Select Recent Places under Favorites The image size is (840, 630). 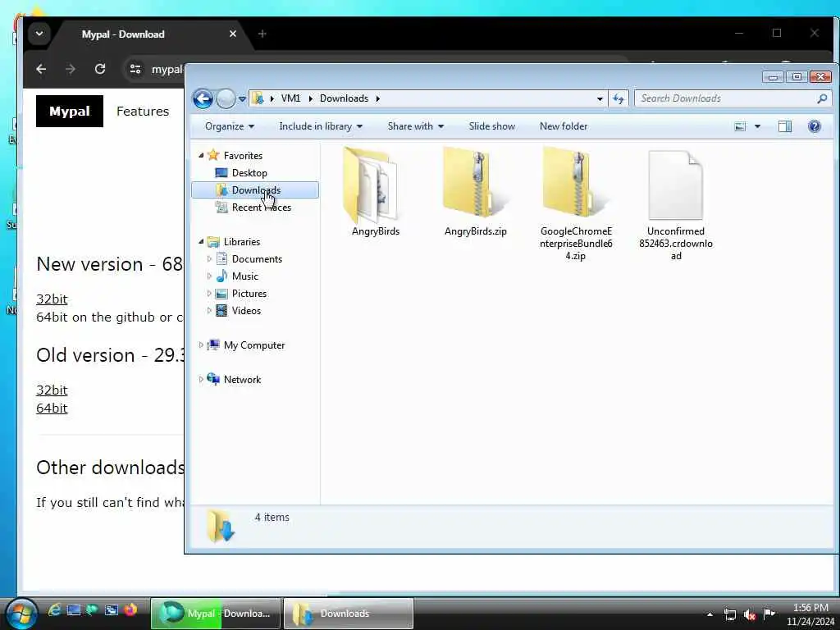tap(261, 208)
